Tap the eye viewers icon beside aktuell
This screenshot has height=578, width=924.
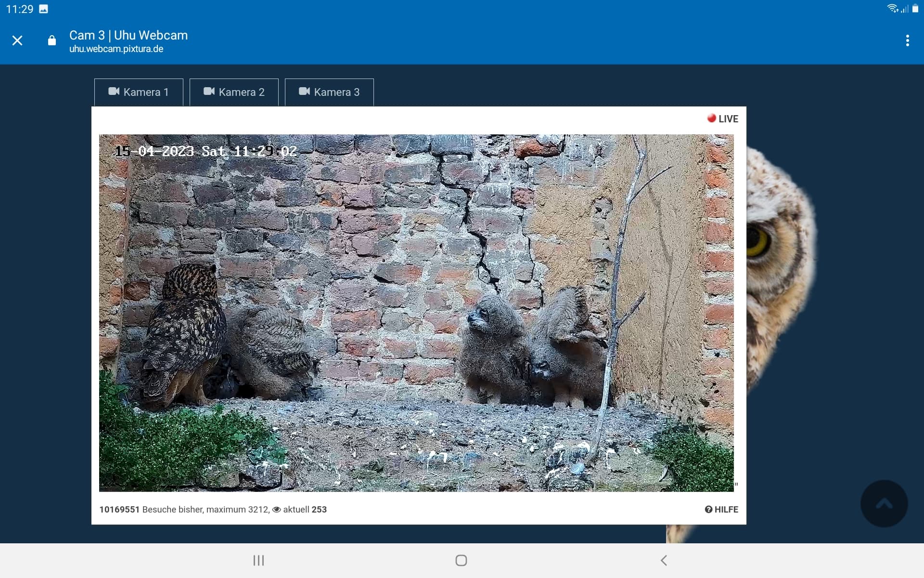(277, 510)
